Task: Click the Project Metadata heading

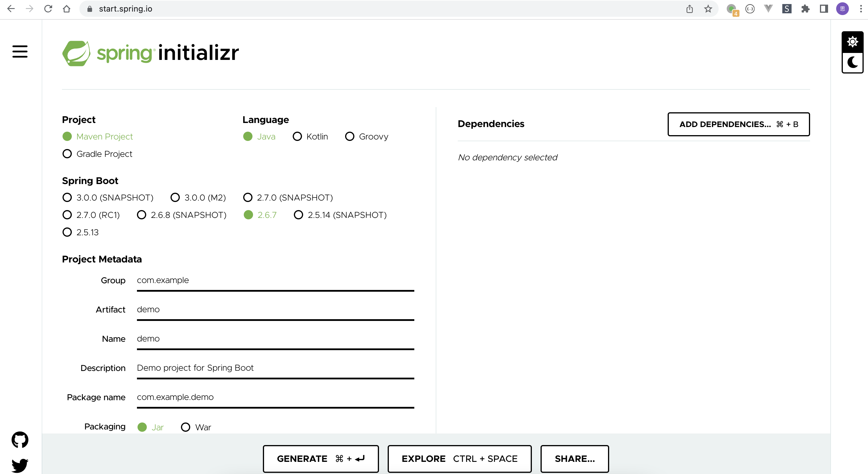Action: coord(102,259)
